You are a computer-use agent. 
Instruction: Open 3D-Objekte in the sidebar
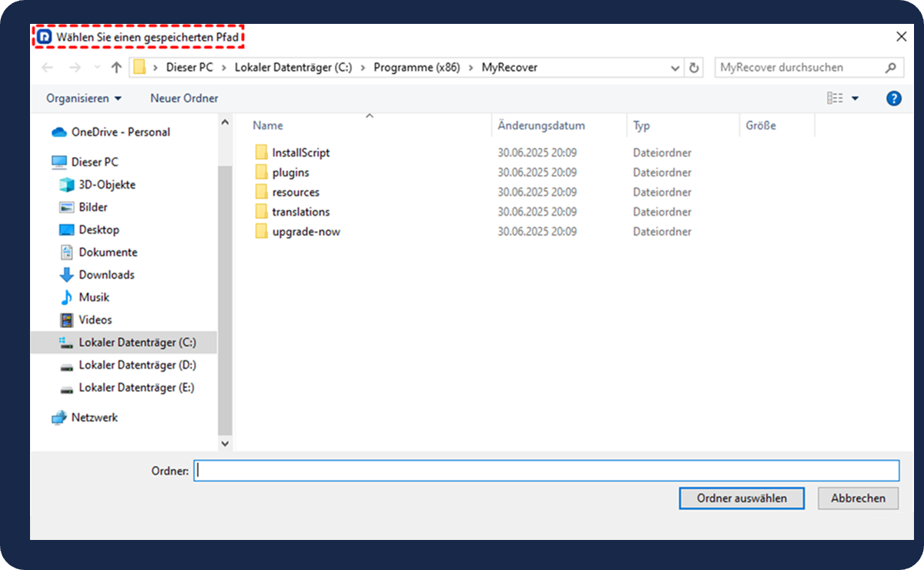106,185
